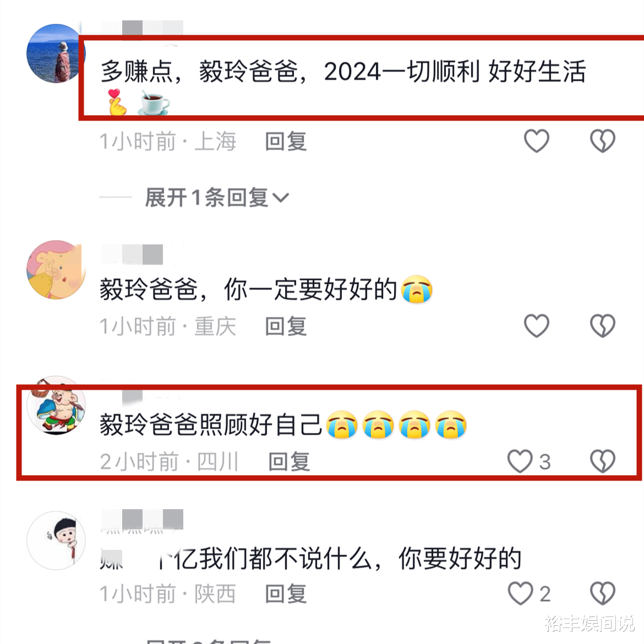
Task: Expand the partially visible replies at bottom
Action: tap(209, 641)
